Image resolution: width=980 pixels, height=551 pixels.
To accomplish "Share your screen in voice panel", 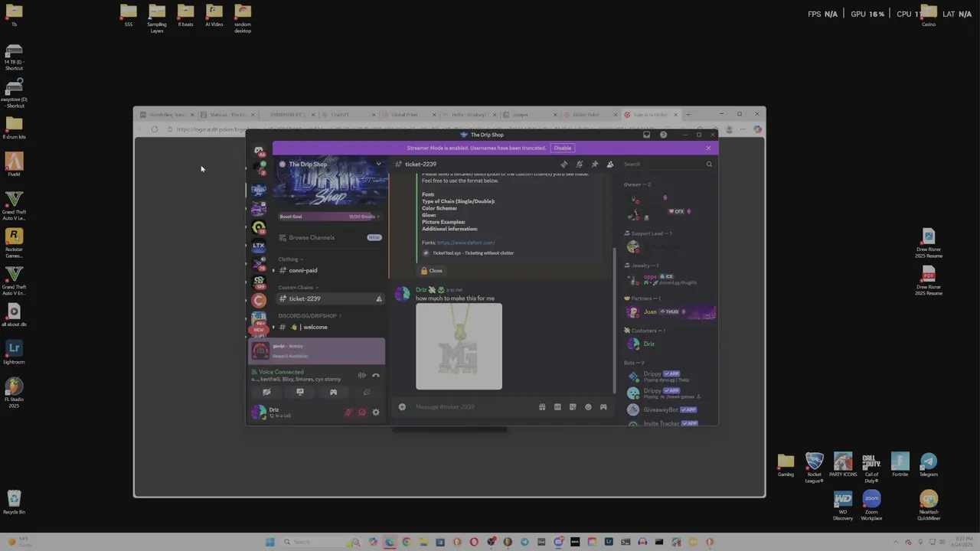I will [300, 392].
